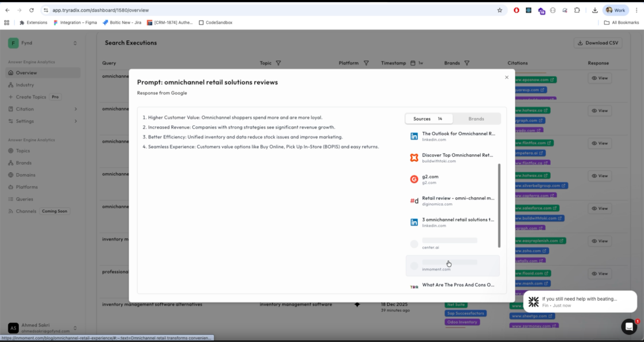Click the diginomica #d logo icon
Image resolution: width=644 pixels, height=342 pixels.
(414, 201)
